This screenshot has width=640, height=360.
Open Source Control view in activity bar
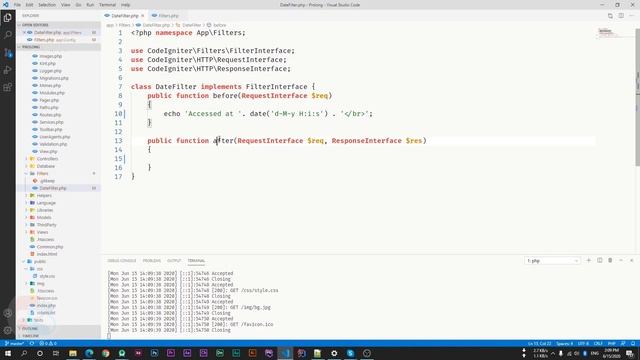tap(7, 53)
